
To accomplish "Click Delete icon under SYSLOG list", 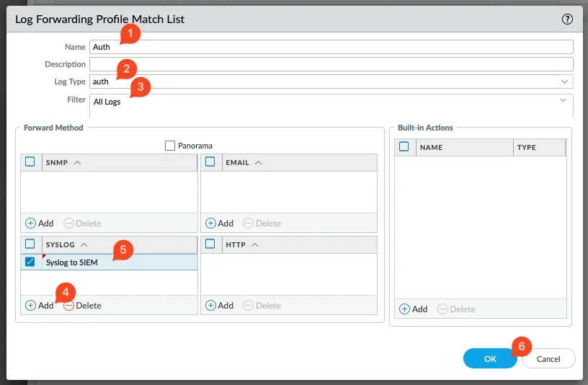I will click(69, 306).
